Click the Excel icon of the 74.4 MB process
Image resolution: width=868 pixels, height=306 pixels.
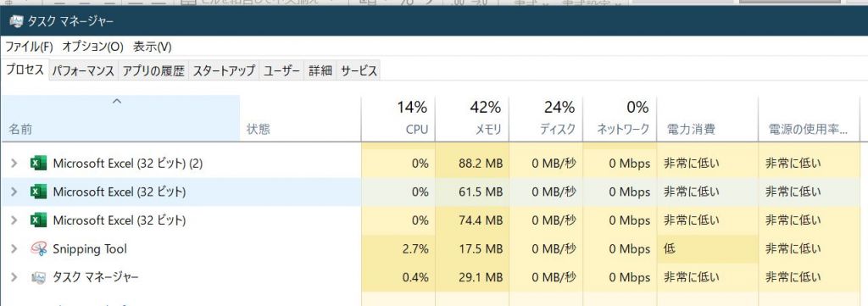click(x=37, y=220)
